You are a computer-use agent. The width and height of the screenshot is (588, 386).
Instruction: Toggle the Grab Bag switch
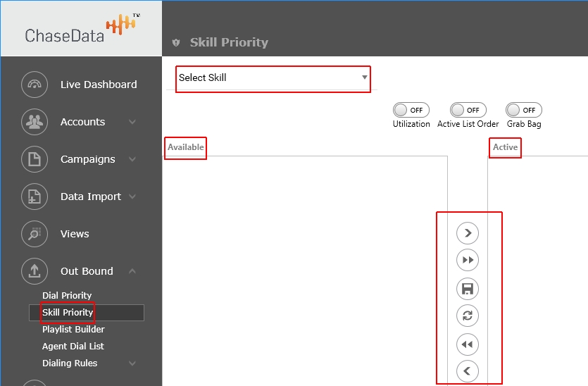click(523, 110)
